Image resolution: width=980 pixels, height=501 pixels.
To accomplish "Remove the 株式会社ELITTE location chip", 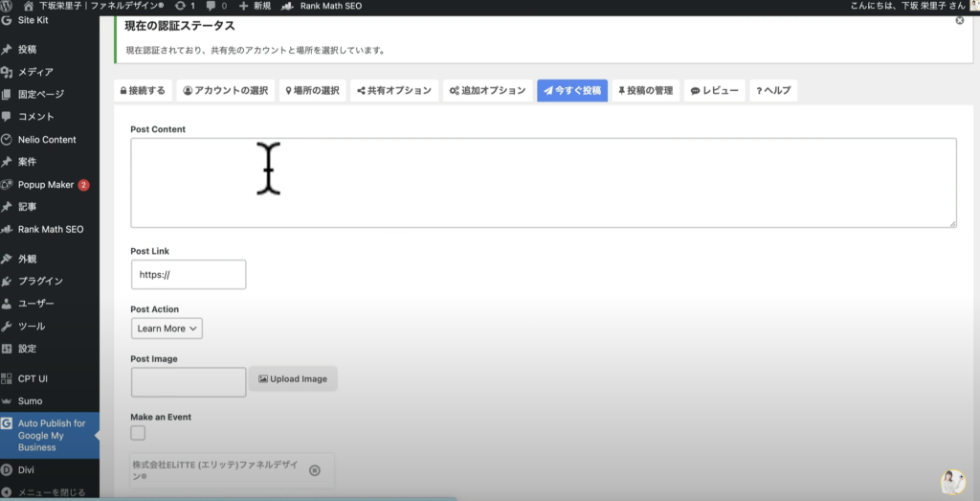I will click(315, 470).
